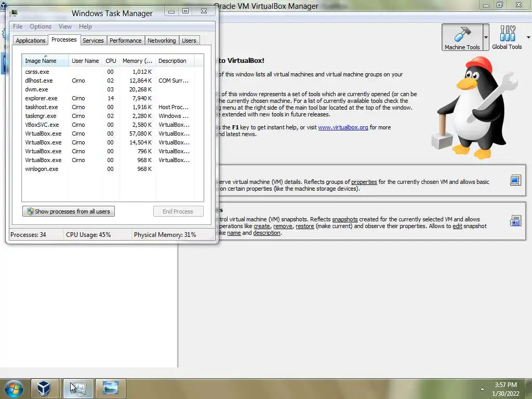Viewport: 532px width, 399px height.
Task: Maximize the Windows Task Manager window
Action: [185, 11]
